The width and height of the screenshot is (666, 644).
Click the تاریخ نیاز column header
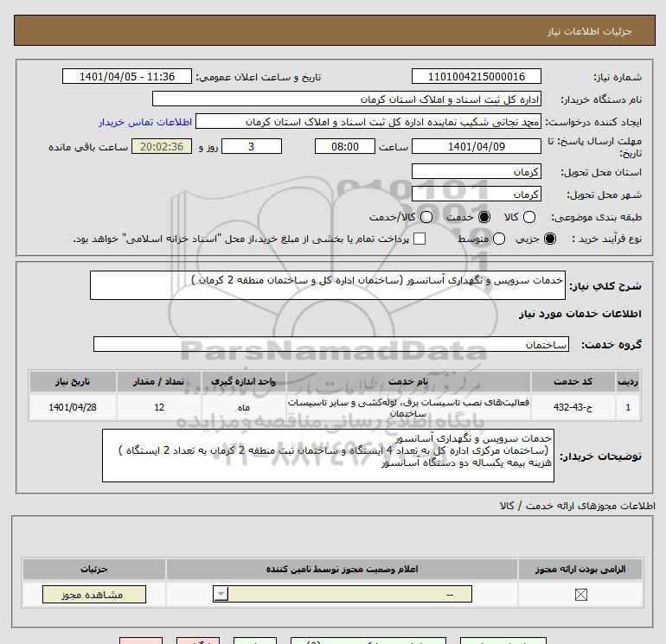point(73,381)
